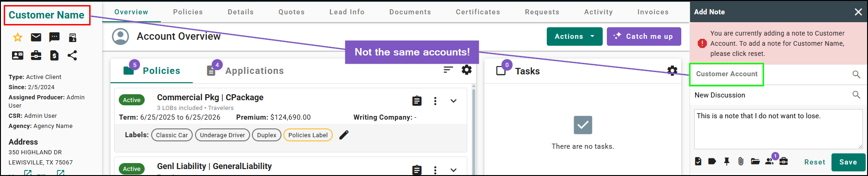
Task: Click the address line 350 HIGHLAND DR
Action: [35, 152]
